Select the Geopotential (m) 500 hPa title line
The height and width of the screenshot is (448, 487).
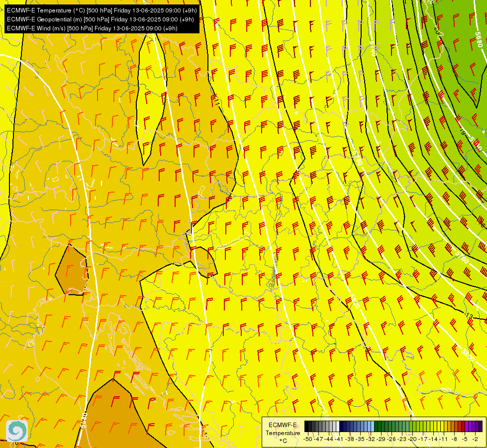100,19
